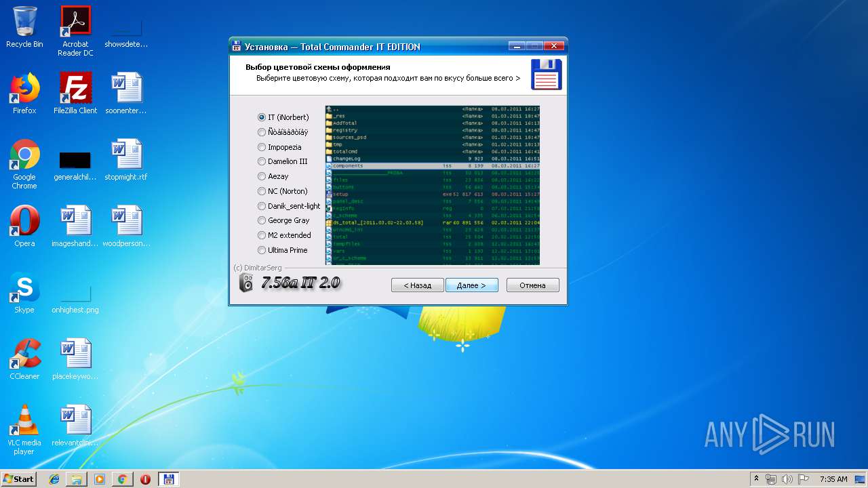Open Acrobat Reader DC desktop shortcut
The height and width of the screenshot is (488, 868).
(75, 31)
